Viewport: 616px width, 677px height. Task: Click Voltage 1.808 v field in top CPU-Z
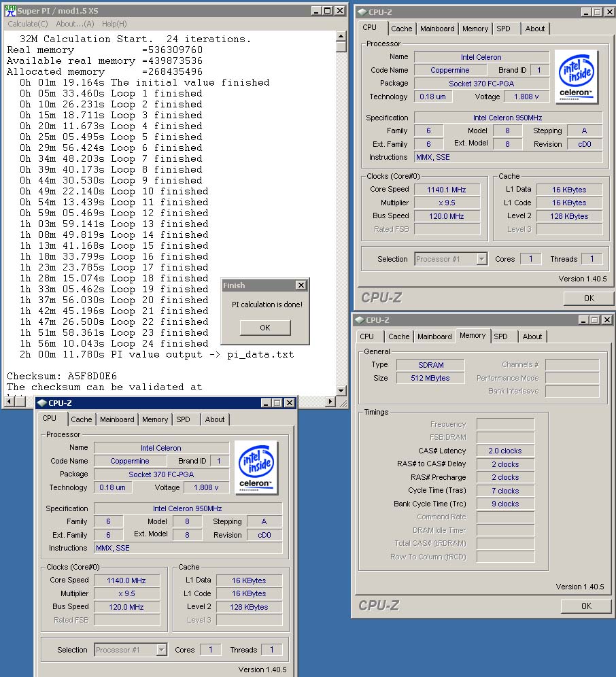coord(526,97)
